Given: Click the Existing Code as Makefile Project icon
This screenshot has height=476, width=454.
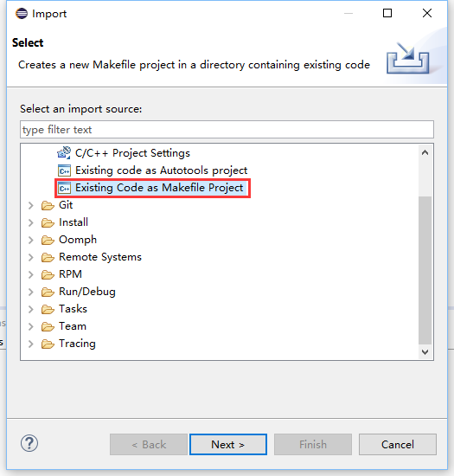Looking at the screenshot, I should tap(64, 188).
